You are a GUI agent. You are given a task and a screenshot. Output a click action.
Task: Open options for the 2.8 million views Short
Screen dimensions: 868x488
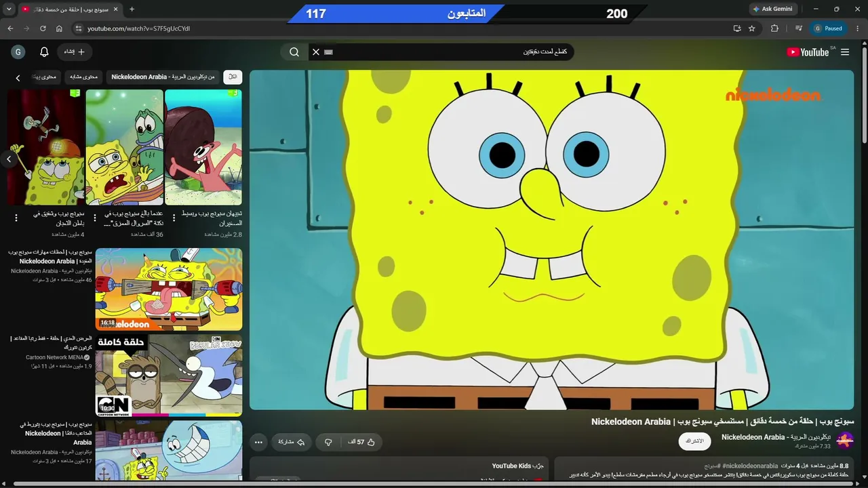click(x=174, y=218)
